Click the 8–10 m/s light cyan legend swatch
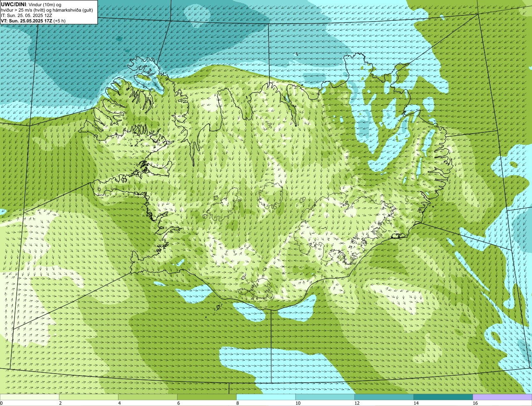Viewport: 532px width, 406px height. [266, 397]
